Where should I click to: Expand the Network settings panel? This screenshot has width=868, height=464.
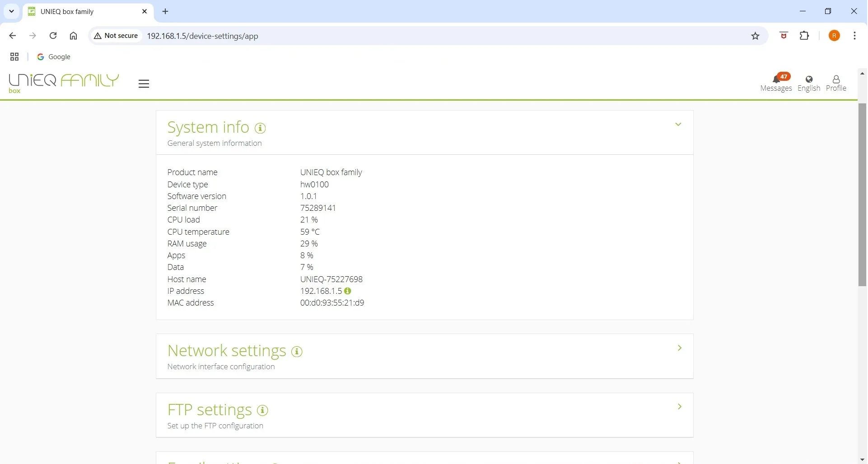click(x=680, y=348)
